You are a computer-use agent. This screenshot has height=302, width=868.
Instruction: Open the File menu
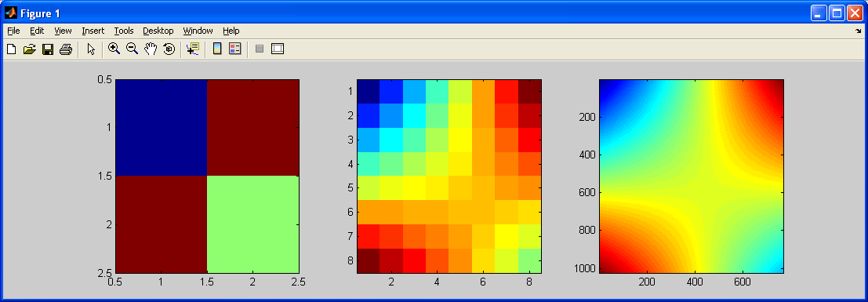click(13, 31)
